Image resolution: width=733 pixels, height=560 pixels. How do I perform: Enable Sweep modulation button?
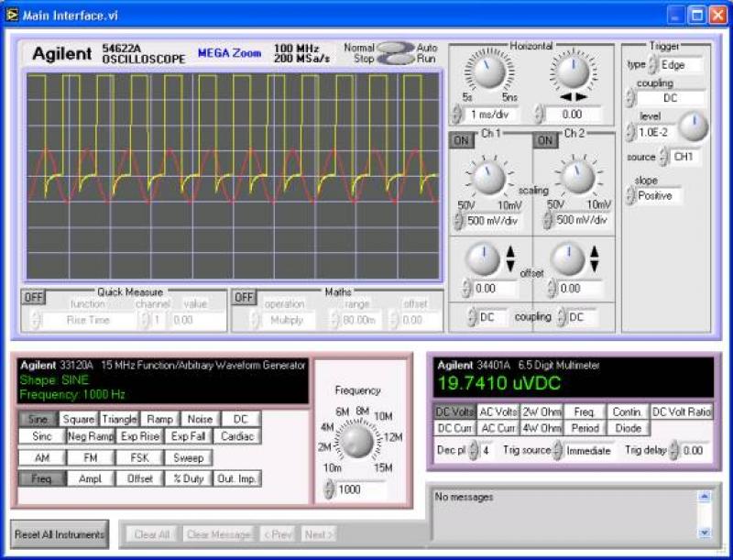point(189,457)
